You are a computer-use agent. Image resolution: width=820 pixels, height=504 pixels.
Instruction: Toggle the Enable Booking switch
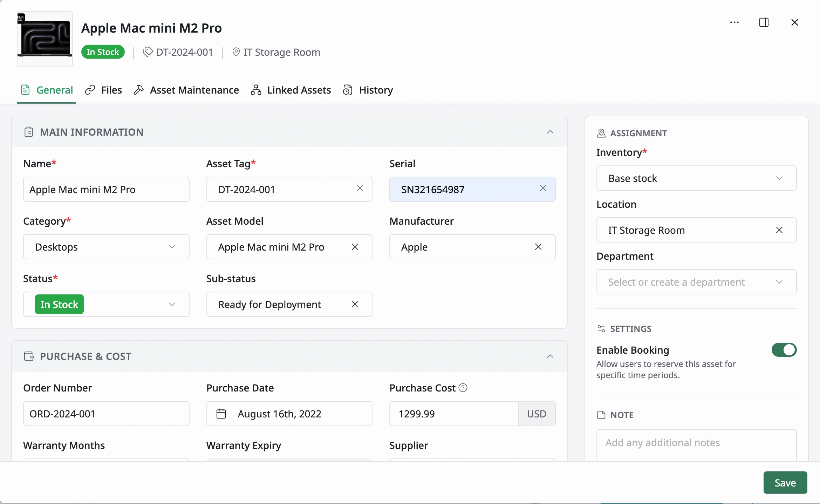[784, 350]
